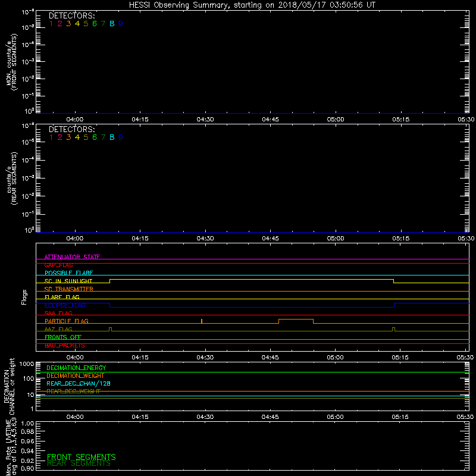Select yellow detector 4 in front segments legend

pos(77,24)
